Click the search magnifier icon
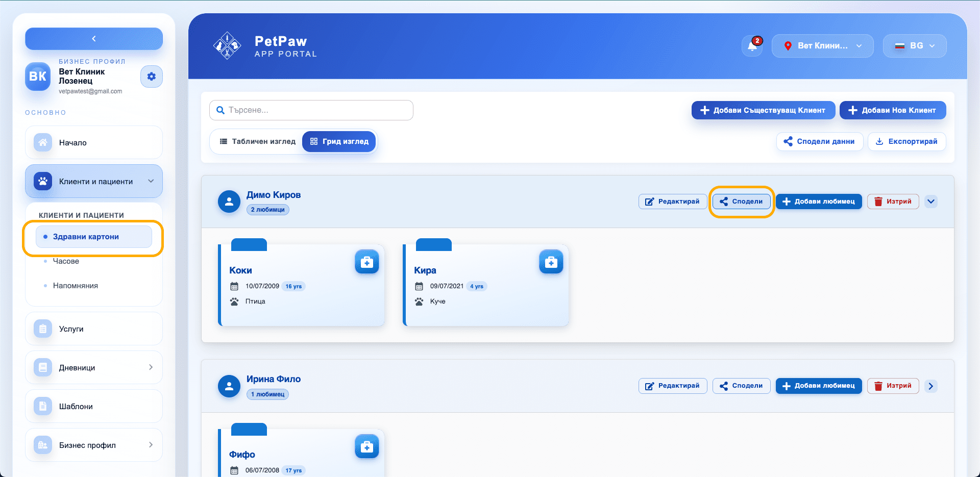 220,110
